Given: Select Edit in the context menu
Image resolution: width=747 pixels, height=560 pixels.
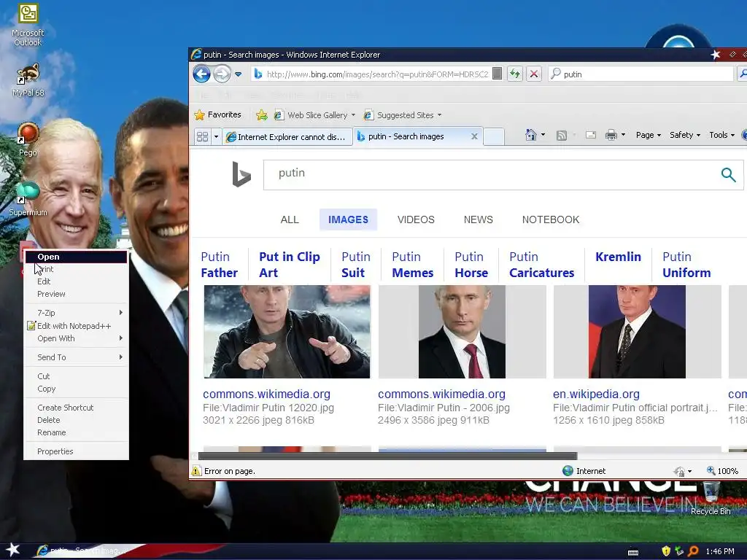Looking at the screenshot, I should [x=76, y=281].
